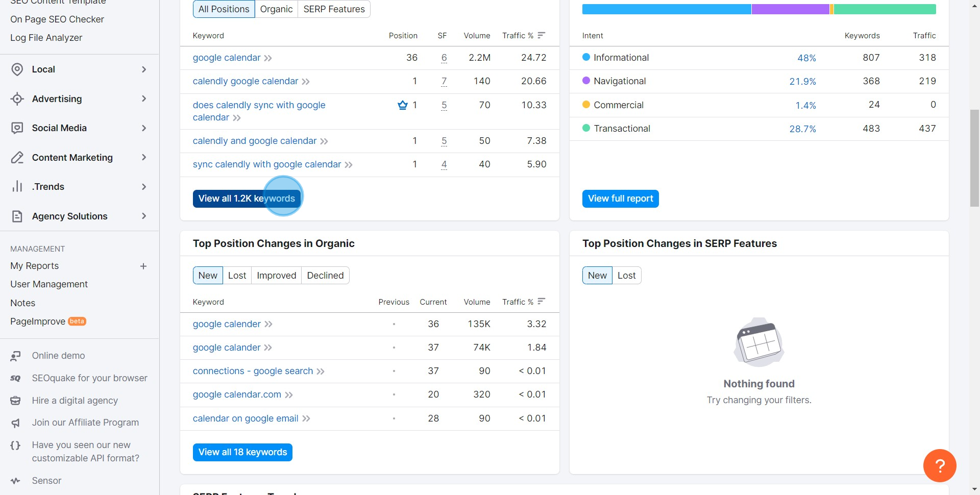
Task: Click the Hire a digital agency icon
Action: tap(16, 401)
